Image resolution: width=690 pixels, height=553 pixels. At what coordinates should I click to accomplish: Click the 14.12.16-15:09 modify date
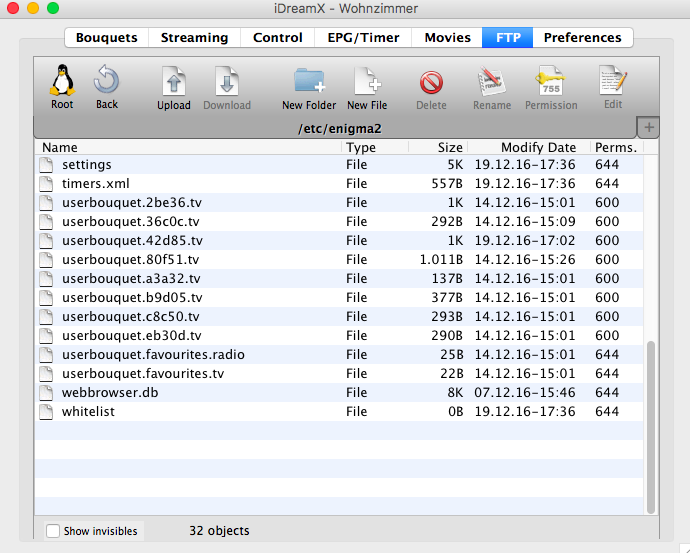[525, 221]
